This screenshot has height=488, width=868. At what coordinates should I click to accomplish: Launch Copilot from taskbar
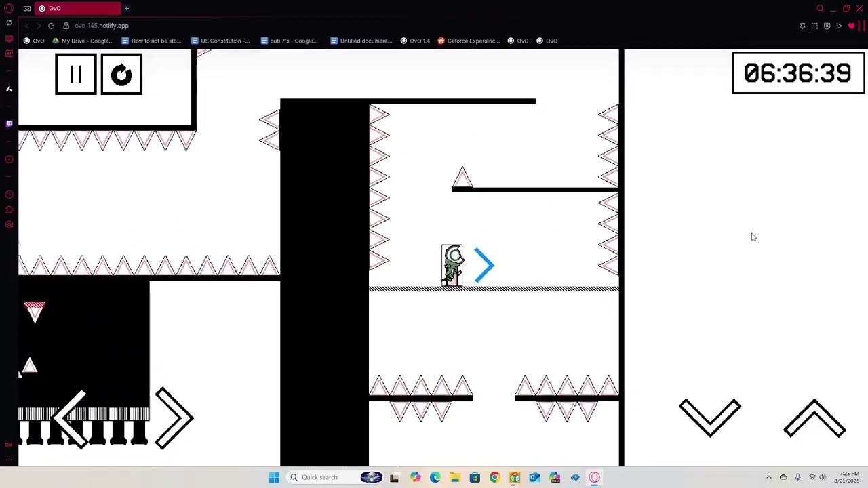pyautogui.click(x=415, y=477)
